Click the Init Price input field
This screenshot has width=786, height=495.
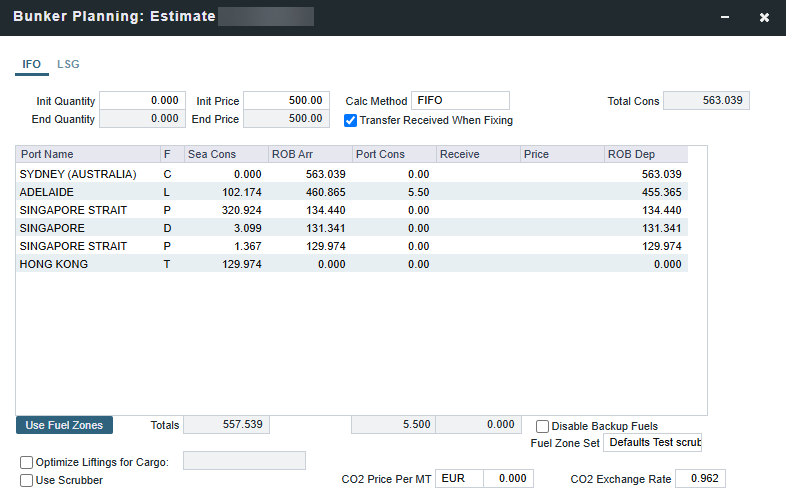coord(286,100)
